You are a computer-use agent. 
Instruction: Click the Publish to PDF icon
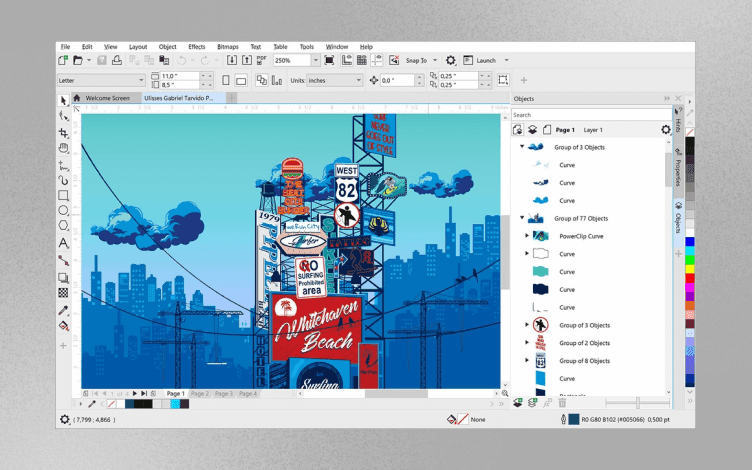click(x=261, y=60)
